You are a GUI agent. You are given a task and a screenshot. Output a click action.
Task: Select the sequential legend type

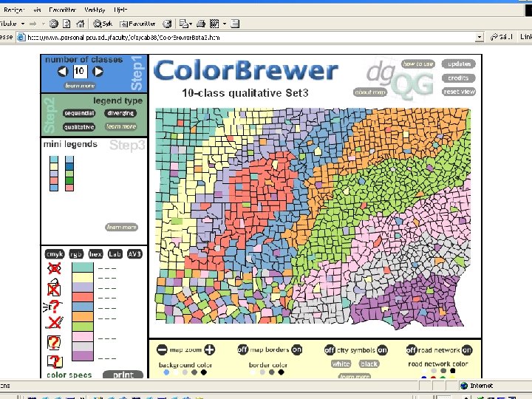[x=79, y=113]
